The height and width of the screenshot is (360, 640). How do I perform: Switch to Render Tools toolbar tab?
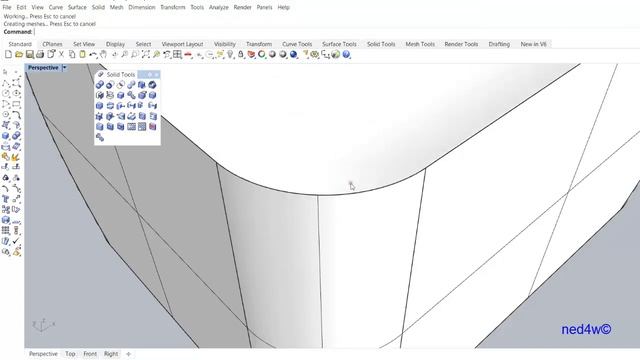461,44
